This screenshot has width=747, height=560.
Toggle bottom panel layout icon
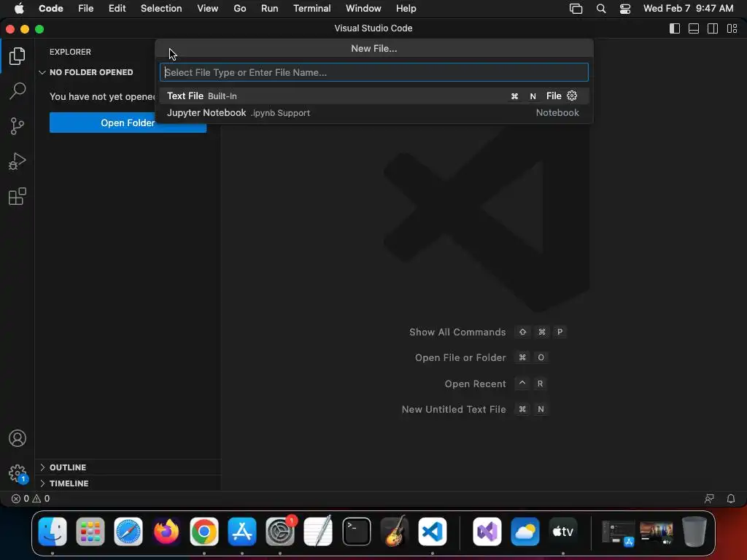pyautogui.click(x=694, y=28)
